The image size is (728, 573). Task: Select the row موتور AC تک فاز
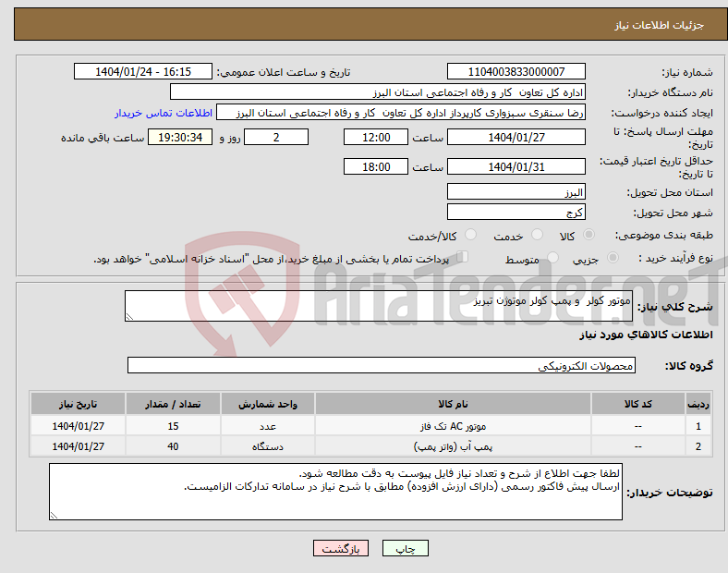[371, 426]
